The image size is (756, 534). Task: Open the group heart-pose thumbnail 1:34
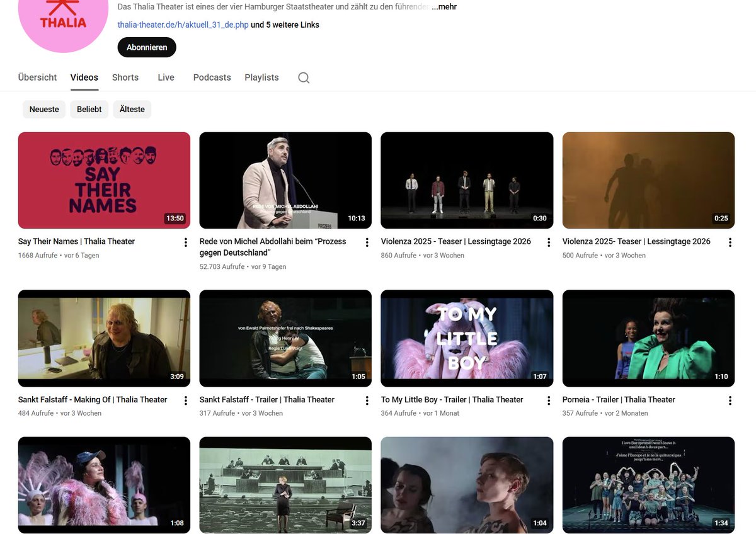click(x=648, y=485)
